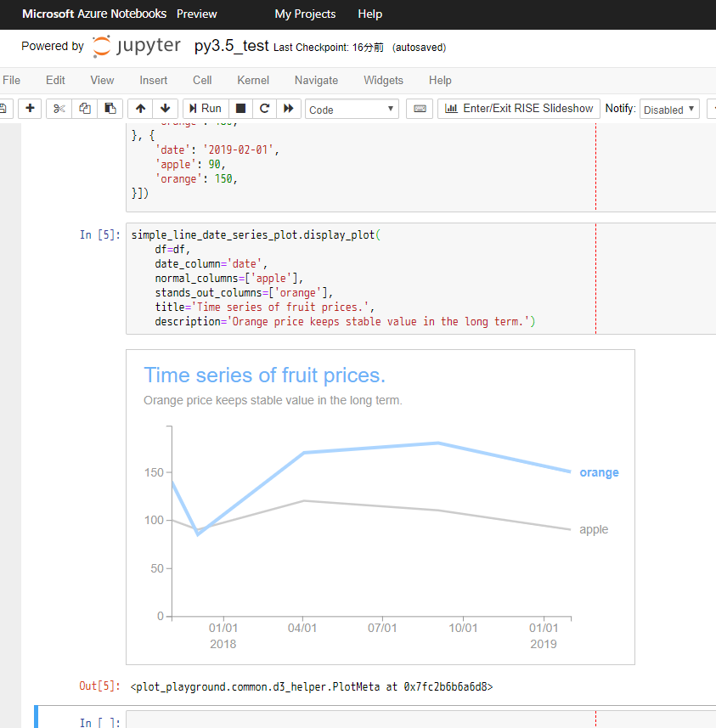This screenshot has height=728, width=716.
Task: Click the fast-forward restart and run all icon
Action: [289, 109]
